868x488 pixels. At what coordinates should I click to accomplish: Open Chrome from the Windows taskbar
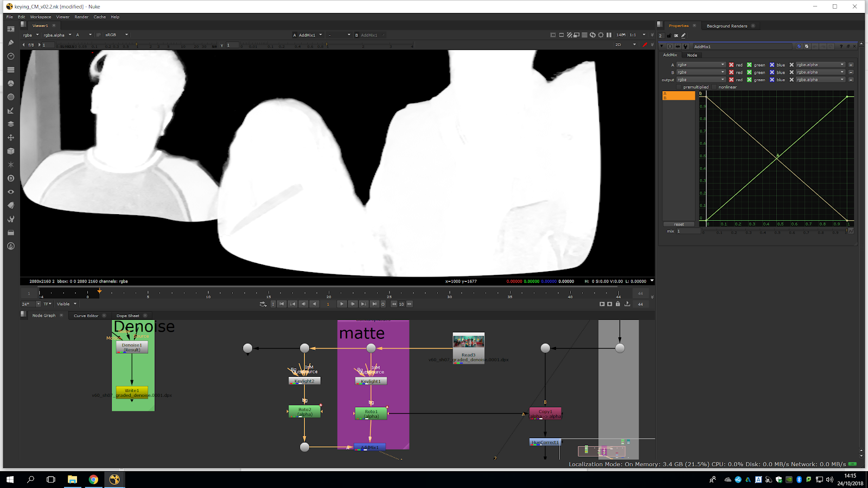pyautogui.click(x=93, y=479)
